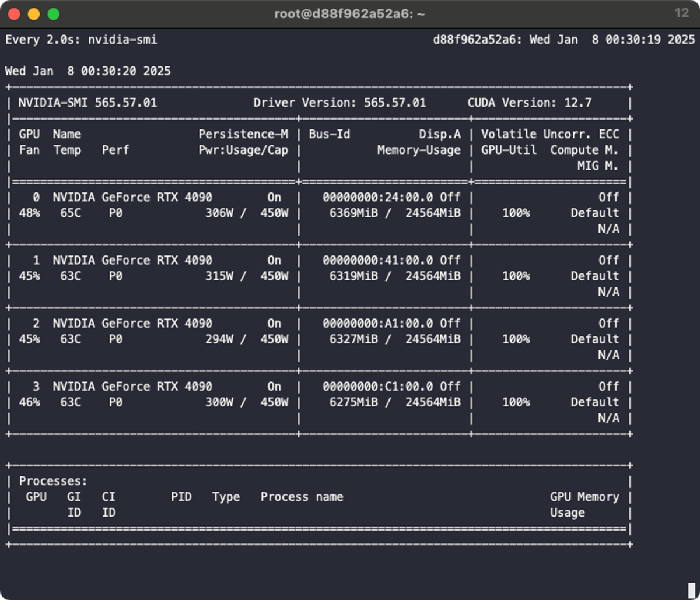The image size is (700, 600).
Task: Click the Driver Version 565.57.01 text
Action: 340,102
